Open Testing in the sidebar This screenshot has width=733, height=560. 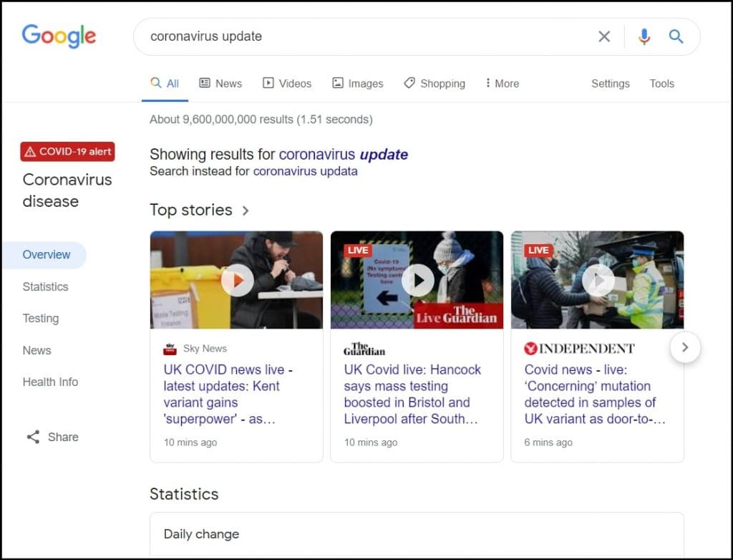tap(41, 319)
